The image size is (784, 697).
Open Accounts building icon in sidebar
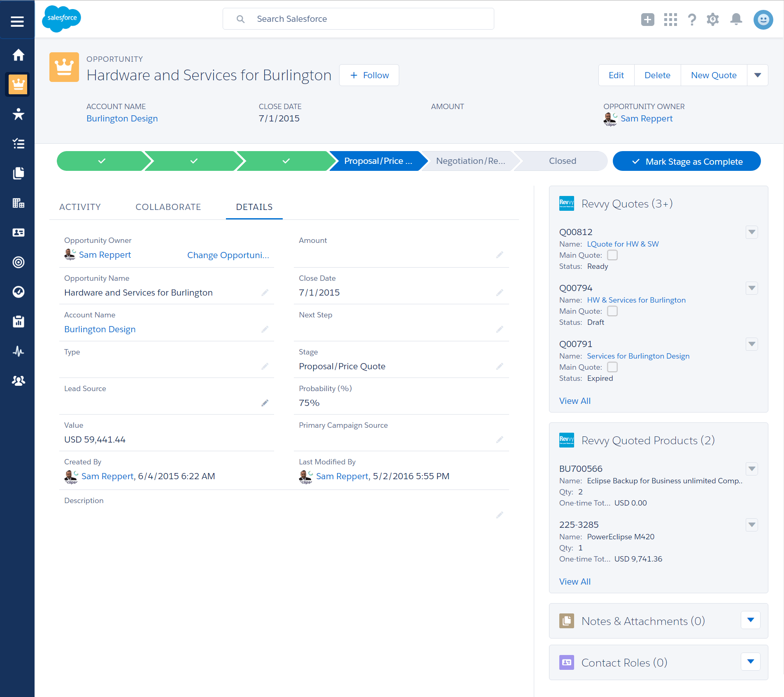(x=18, y=203)
